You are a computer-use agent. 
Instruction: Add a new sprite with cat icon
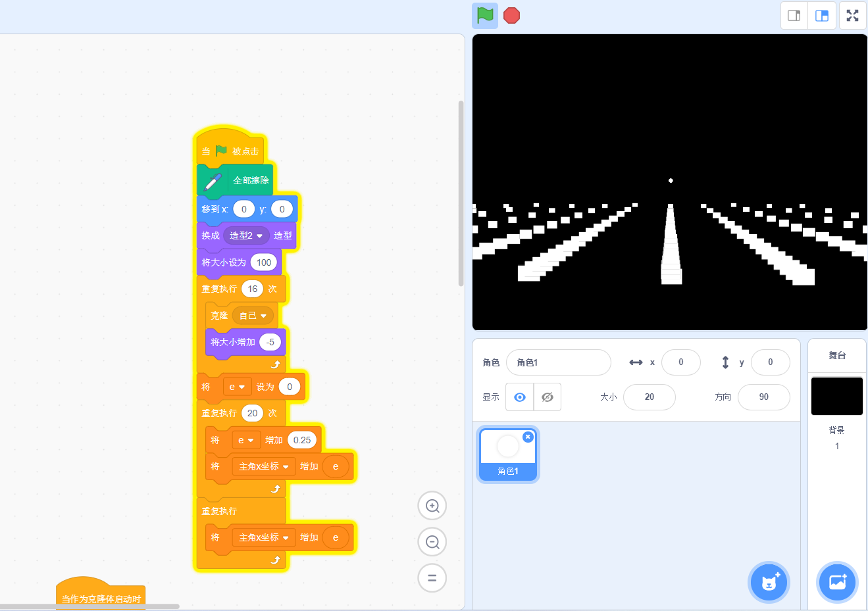click(x=769, y=582)
